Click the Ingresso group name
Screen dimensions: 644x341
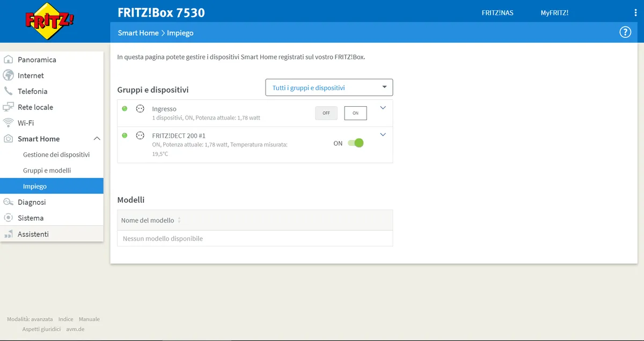(x=164, y=109)
